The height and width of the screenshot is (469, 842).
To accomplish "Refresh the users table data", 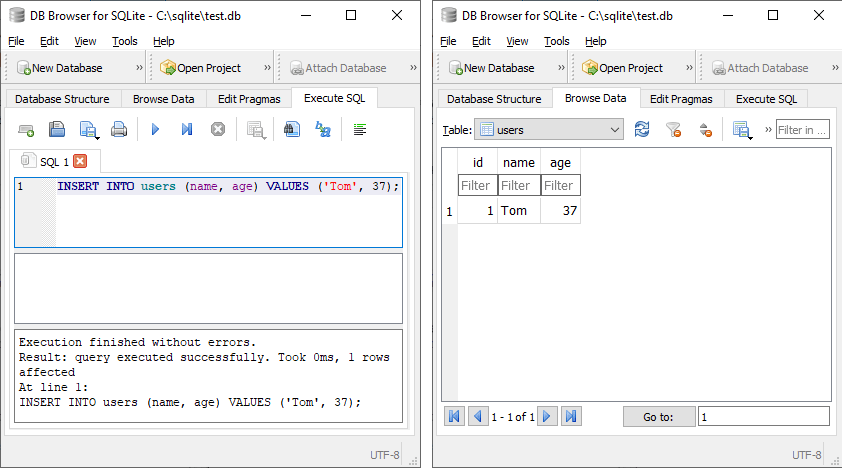I will point(642,129).
